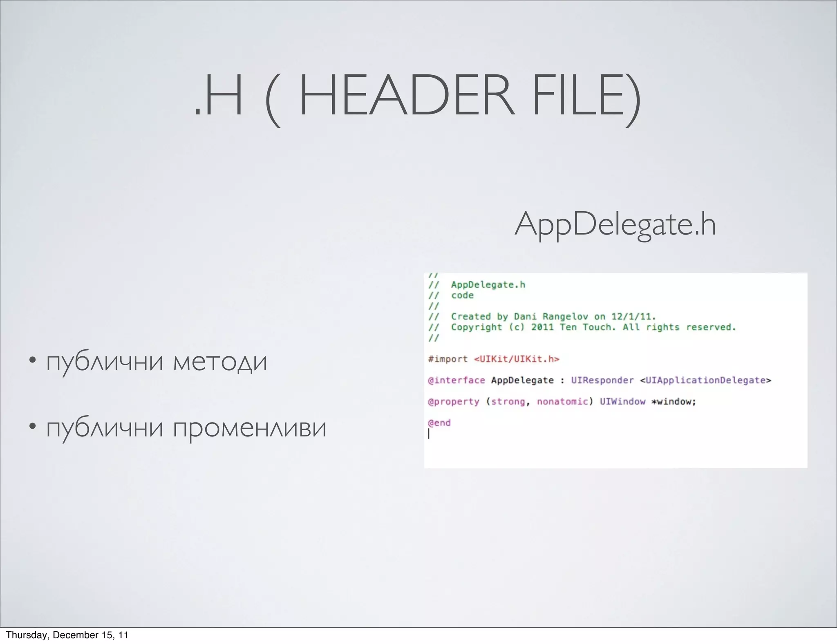Click the bullet 'публични методи'

coord(157,362)
